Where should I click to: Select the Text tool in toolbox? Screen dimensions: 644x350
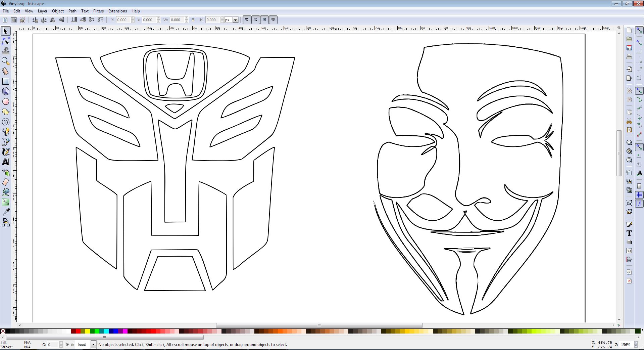(5, 162)
